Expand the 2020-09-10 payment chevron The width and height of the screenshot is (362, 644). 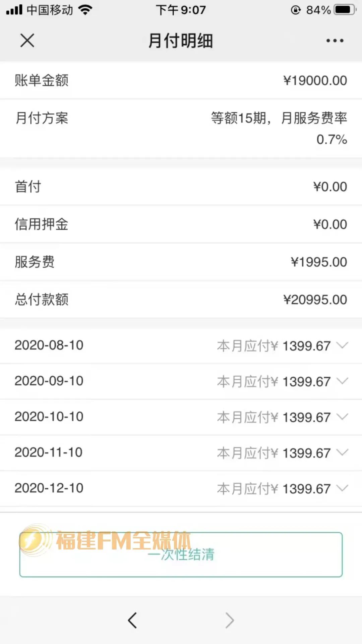342,381
